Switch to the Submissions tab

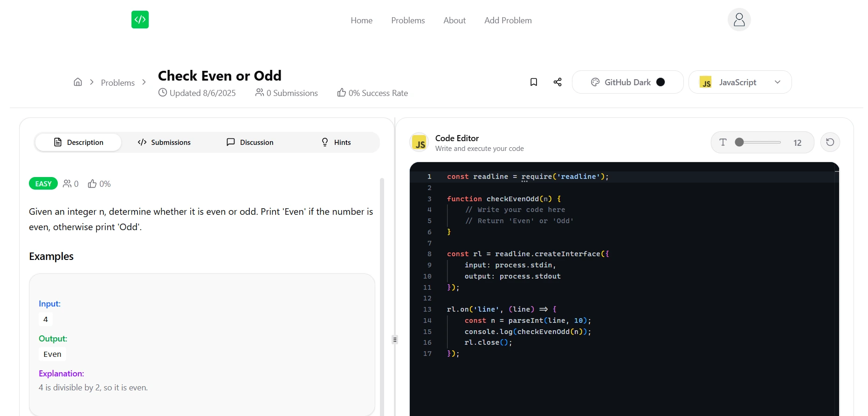pos(164,142)
